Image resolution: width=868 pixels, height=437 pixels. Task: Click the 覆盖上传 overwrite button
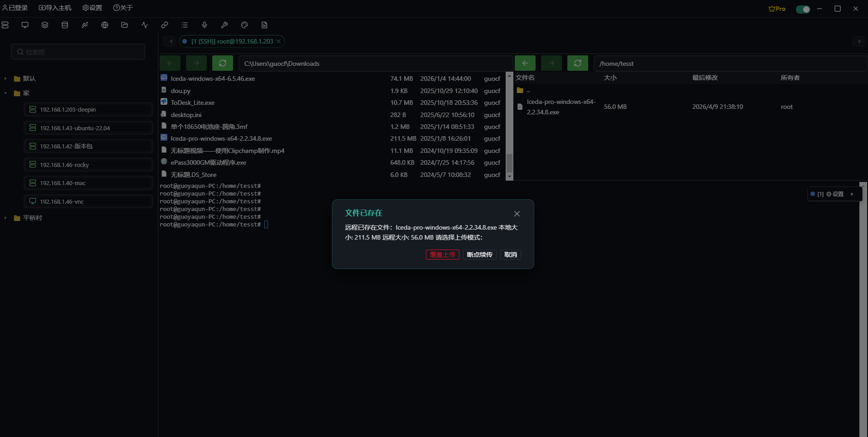click(x=442, y=255)
